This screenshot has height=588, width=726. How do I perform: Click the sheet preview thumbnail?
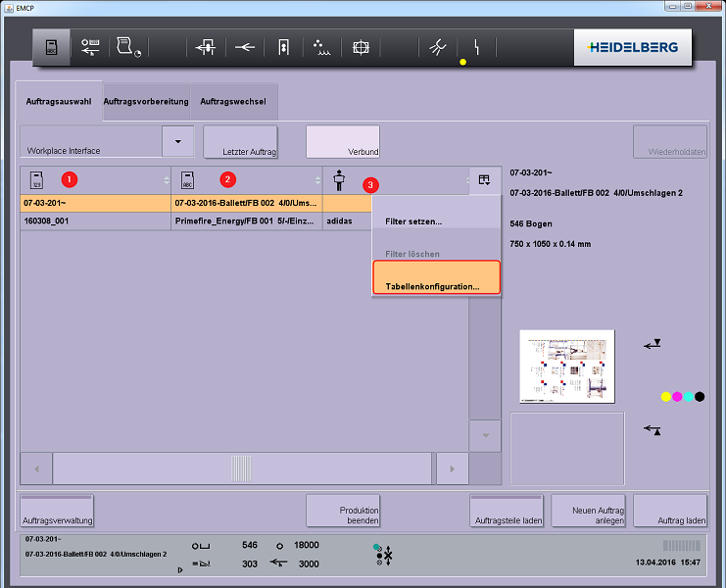click(x=566, y=366)
